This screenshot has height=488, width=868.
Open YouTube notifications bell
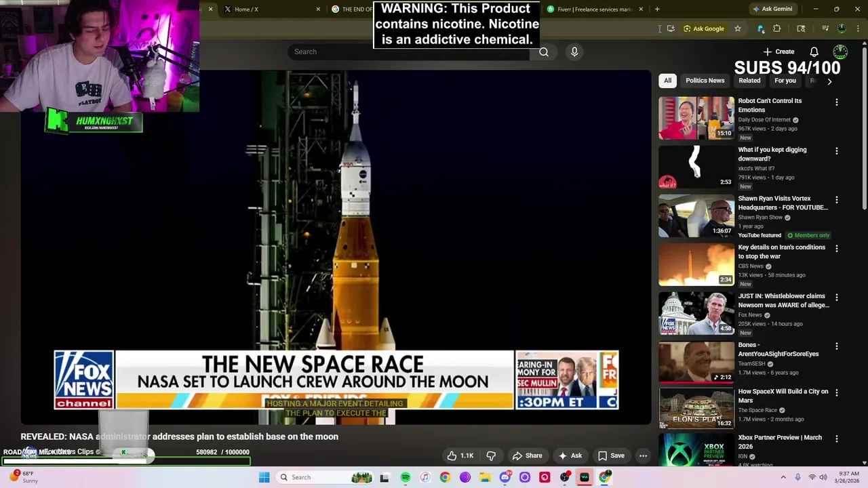click(814, 52)
